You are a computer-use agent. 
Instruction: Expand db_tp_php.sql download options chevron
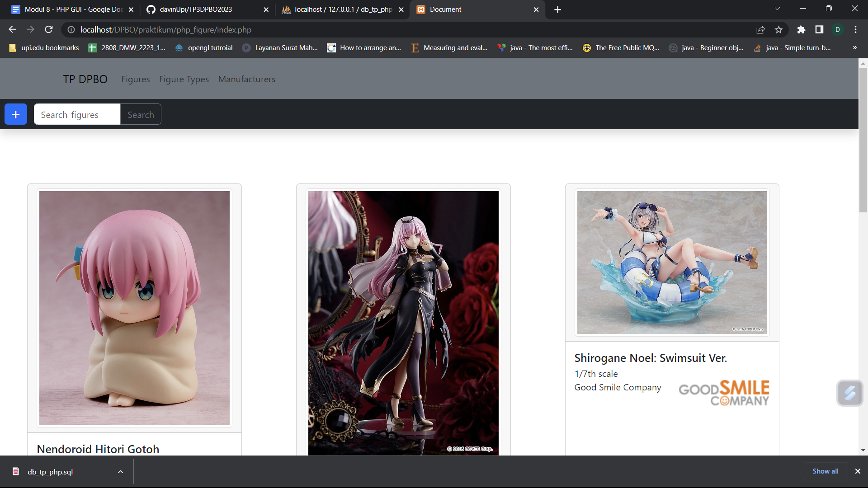click(x=120, y=472)
